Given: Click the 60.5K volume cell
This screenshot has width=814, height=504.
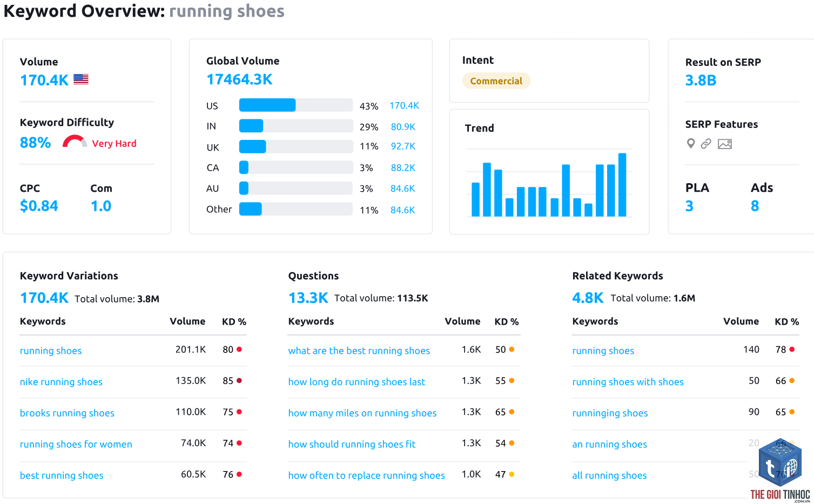Looking at the screenshot, I should [193, 475].
